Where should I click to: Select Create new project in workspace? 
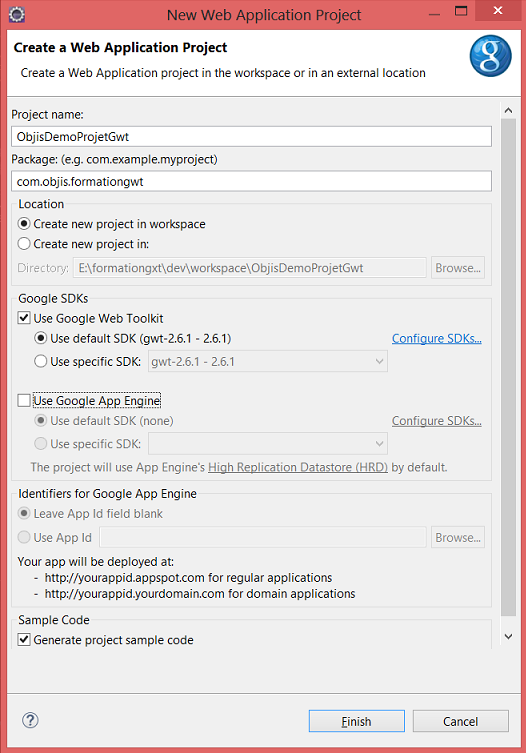24,224
